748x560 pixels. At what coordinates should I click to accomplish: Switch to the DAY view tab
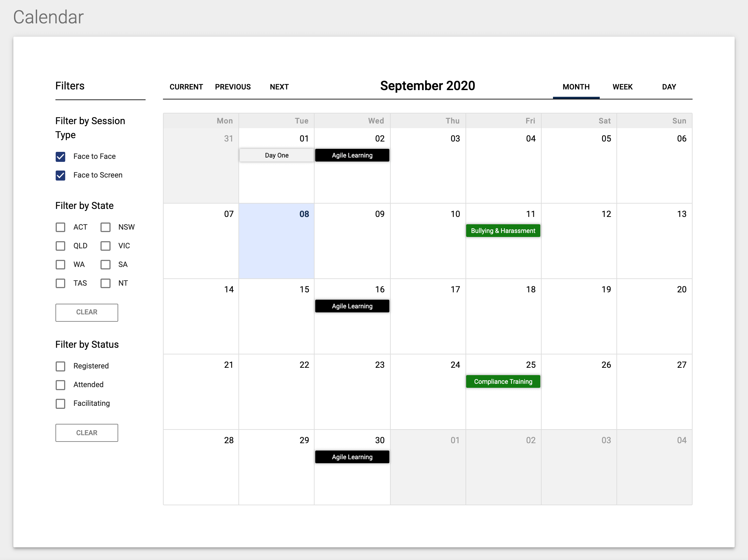tap(669, 87)
